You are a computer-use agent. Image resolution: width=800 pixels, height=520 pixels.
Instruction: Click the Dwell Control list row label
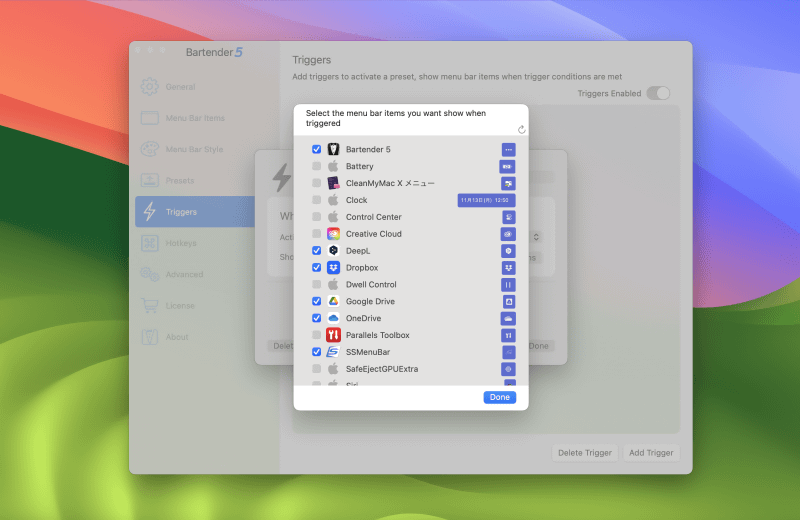[x=371, y=284]
